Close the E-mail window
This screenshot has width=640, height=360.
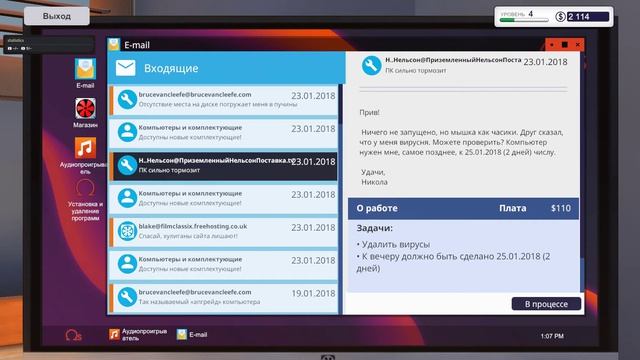(x=578, y=44)
